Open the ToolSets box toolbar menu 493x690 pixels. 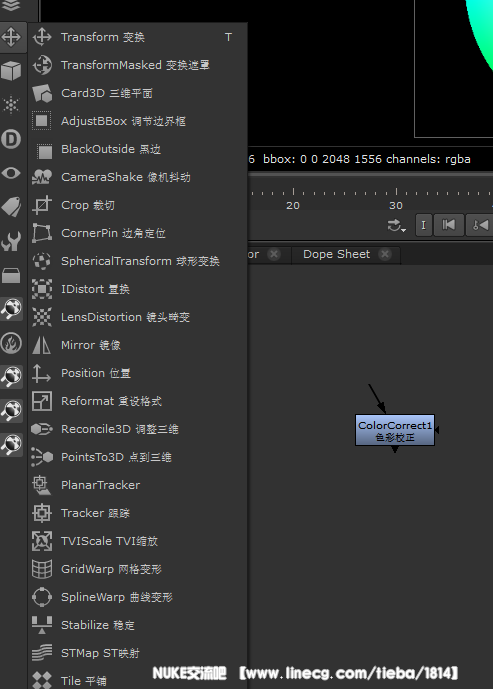[x=11, y=275]
